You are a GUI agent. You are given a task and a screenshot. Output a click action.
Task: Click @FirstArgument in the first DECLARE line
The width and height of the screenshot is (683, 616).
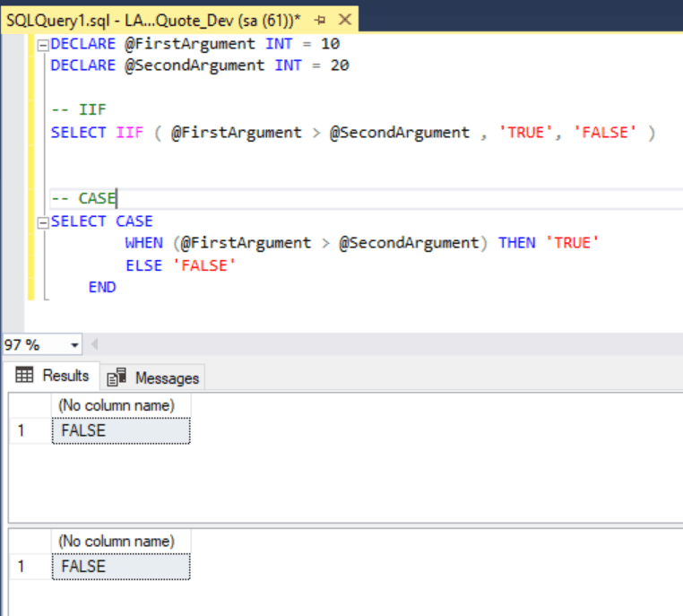tap(190, 44)
